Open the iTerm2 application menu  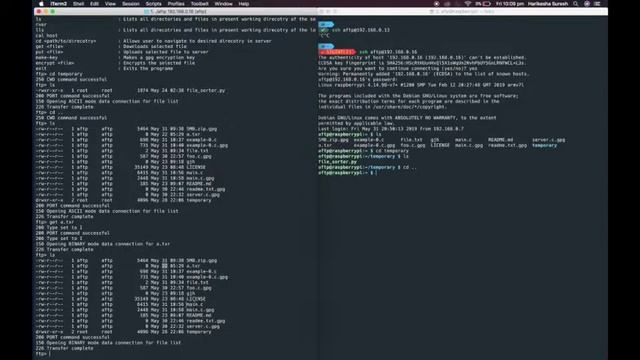point(59,4)
